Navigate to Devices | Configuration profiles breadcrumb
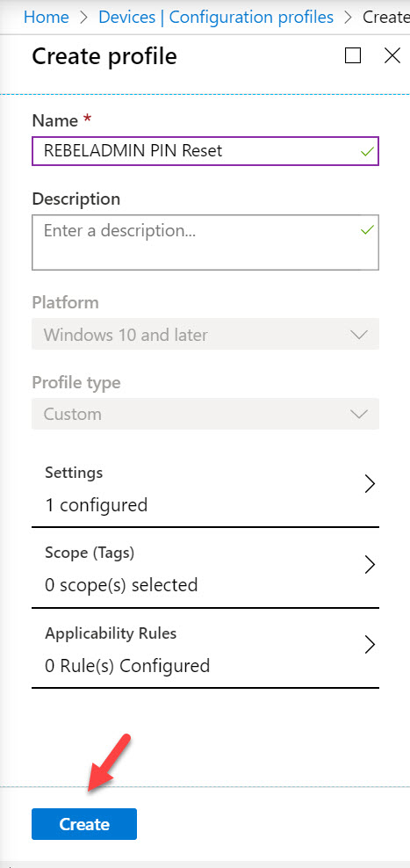This screenshot has height=868, width=410. tap(216, 17)
